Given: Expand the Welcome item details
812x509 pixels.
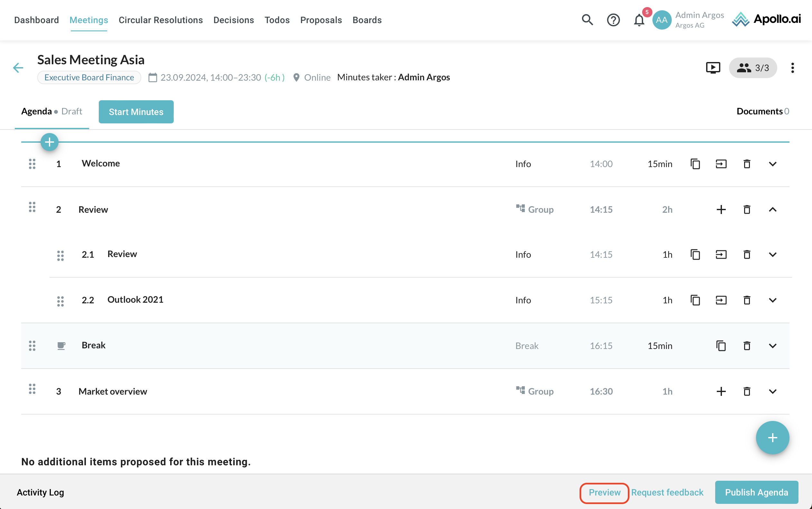Looking at the screenshot, I should [x=772, y=164].
